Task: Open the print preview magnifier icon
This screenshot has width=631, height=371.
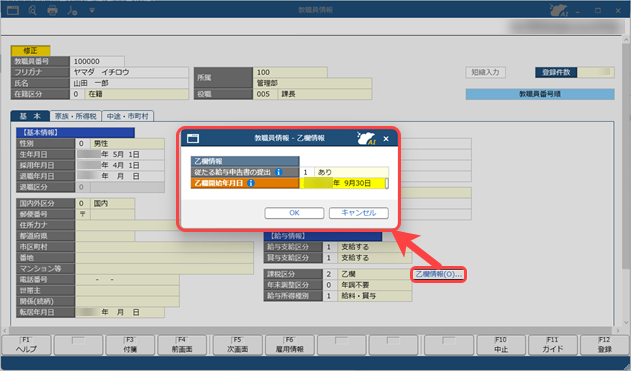Action: click(33, 10)
